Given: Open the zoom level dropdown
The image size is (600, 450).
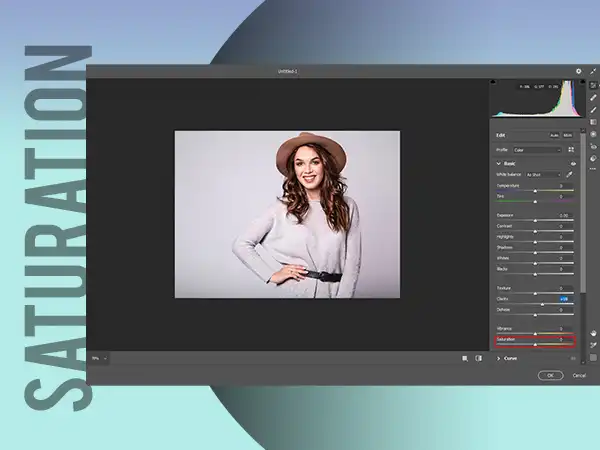Looking at the screenshot, I should point(100,358).
